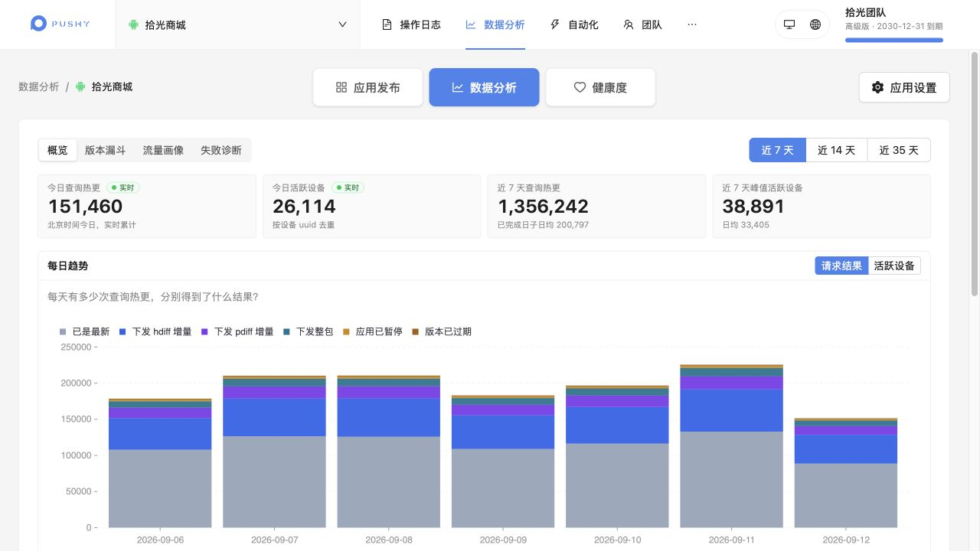Click the heart icon in 健康度

(x=580, y=87)
